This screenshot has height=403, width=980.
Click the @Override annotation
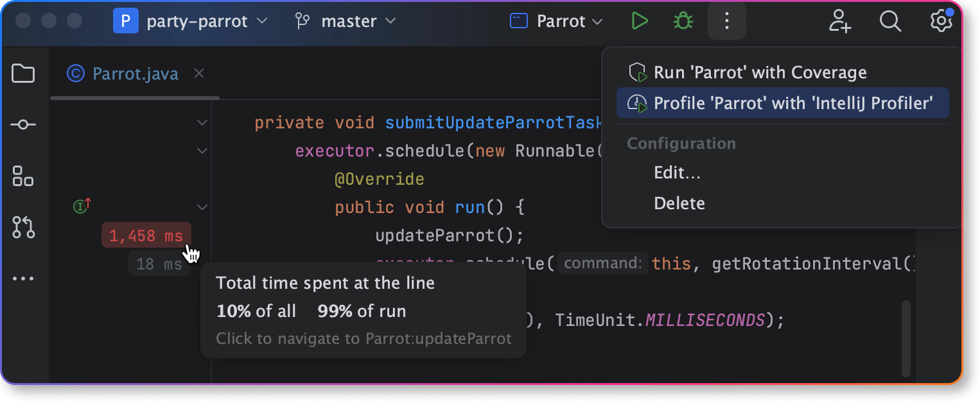(x=380, y=178)
